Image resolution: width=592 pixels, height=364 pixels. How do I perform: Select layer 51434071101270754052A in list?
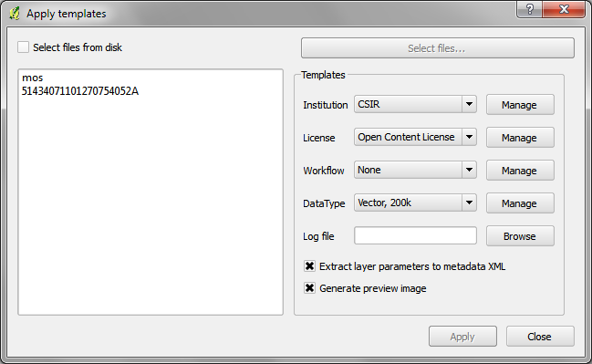pyautogui.click(x=80, y=91)
